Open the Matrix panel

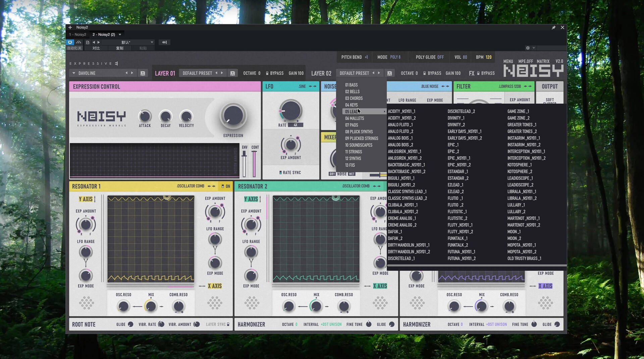(543, 61)
